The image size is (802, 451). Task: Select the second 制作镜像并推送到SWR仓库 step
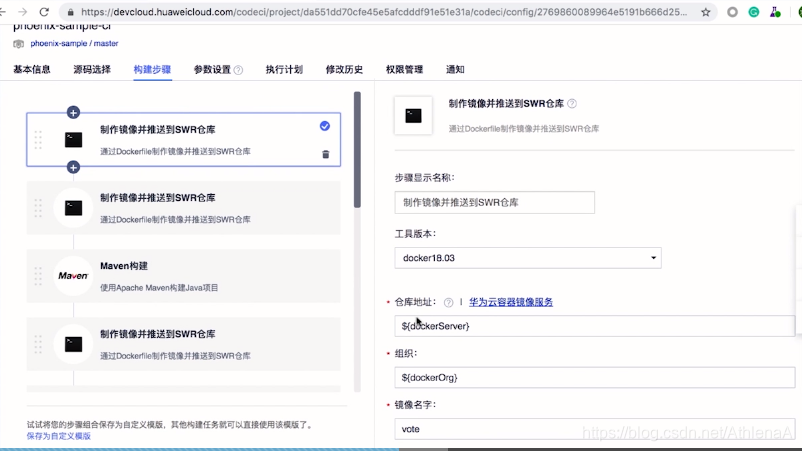(x=184, y=208)
